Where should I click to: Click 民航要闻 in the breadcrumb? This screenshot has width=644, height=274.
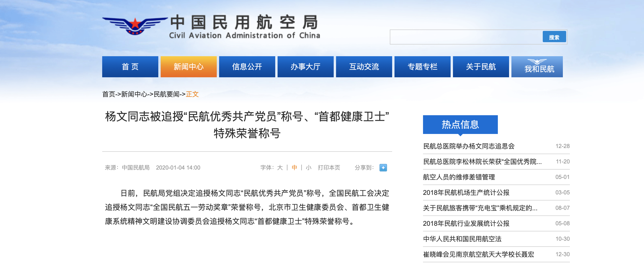[x=166, y=94]
